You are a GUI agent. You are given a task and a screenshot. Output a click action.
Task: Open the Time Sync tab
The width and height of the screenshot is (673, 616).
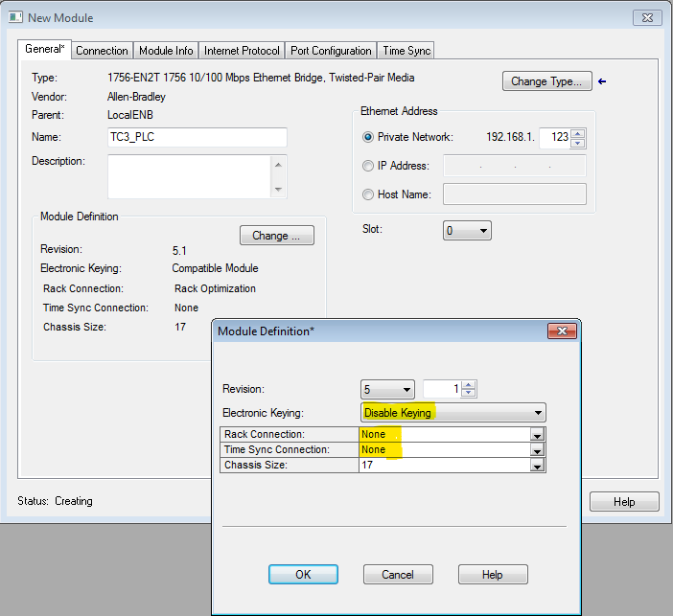pyautogui.click(x=406, y=51)
